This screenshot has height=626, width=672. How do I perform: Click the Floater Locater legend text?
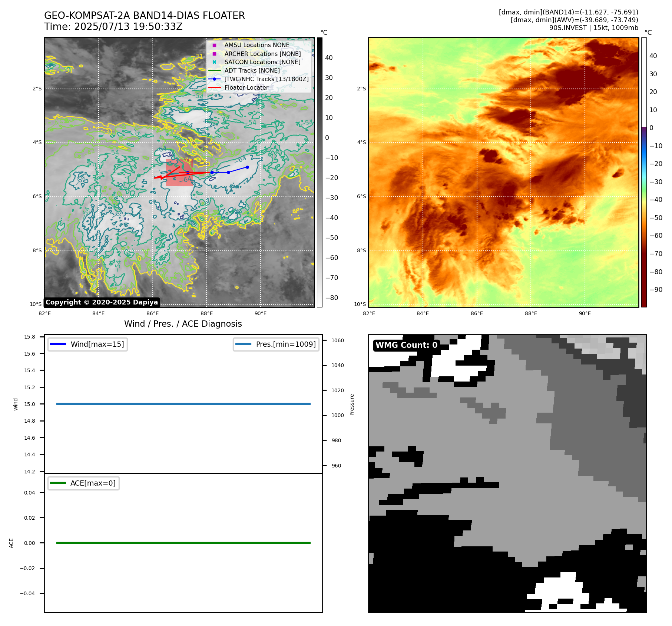click(246, 87)
